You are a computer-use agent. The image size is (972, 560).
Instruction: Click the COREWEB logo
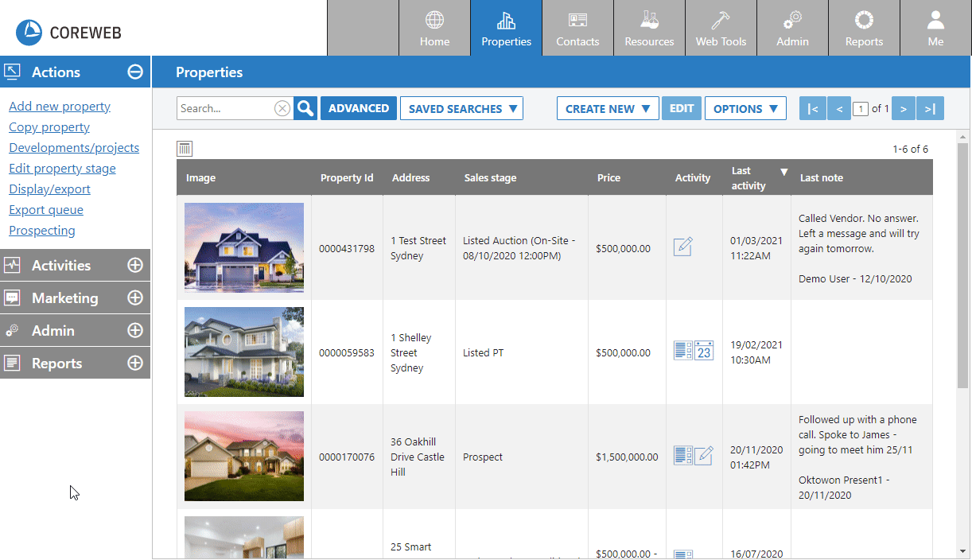(68, 33)
